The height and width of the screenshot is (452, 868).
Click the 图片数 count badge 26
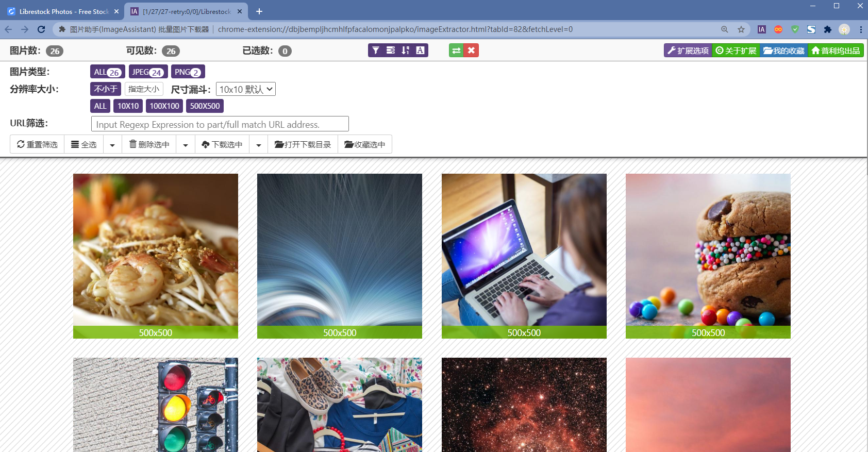pyautogui.click(x=55, y=51)
